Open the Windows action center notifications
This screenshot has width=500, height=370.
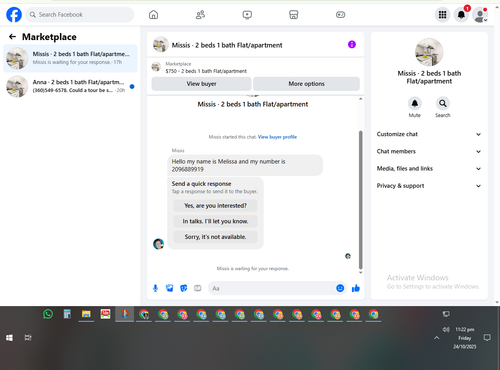pyautogui.click(x=487, y=338)
